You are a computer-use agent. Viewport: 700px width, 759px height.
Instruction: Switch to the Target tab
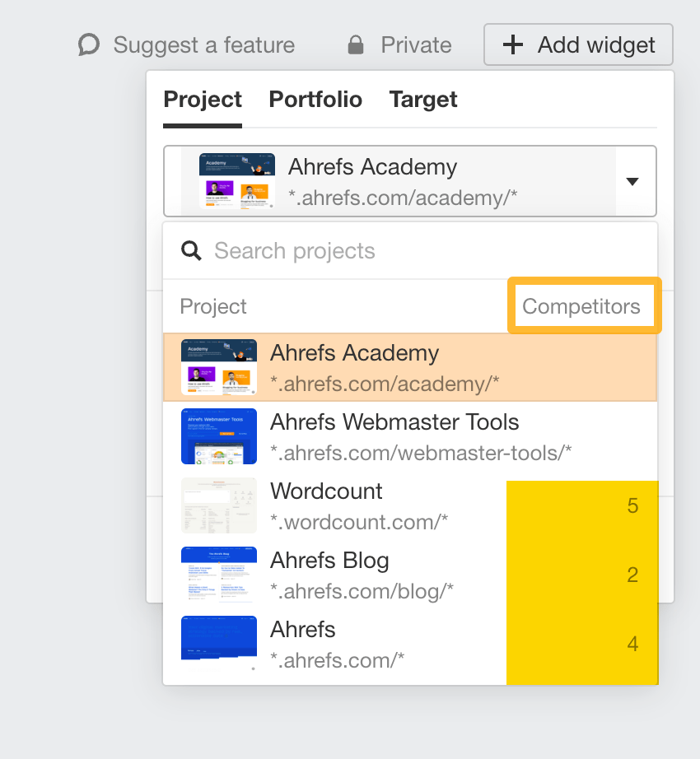[423, 100]
